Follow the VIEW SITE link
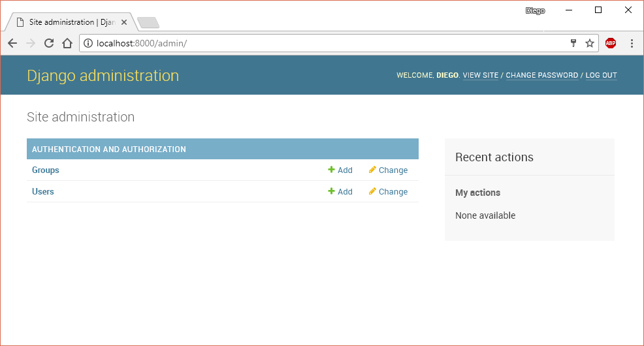644x346 pixels. [481, 75]
